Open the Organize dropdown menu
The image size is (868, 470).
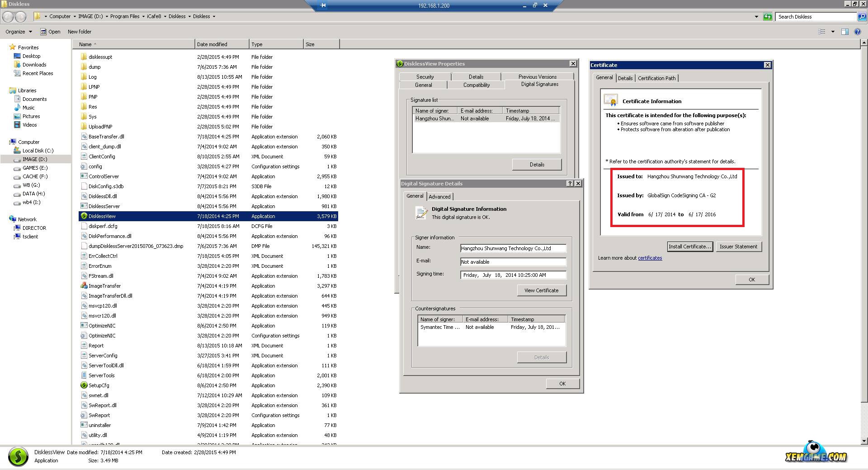click(19, 32)
